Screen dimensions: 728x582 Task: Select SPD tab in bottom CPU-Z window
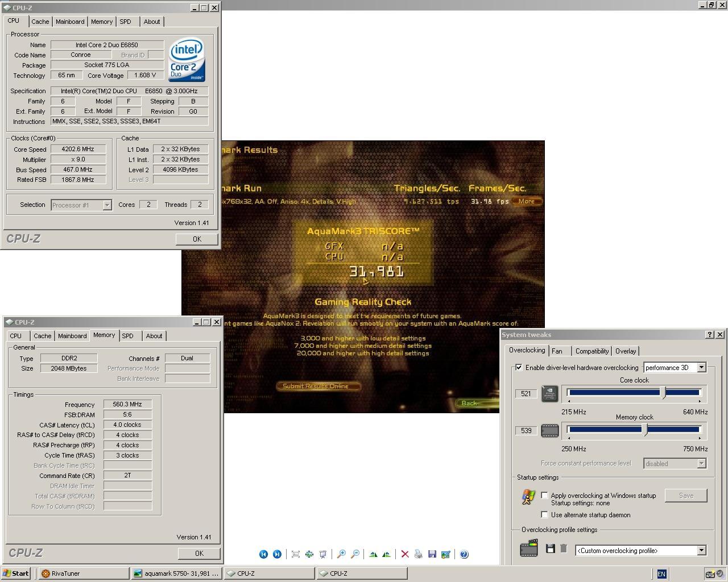click(x=128, y=336)
